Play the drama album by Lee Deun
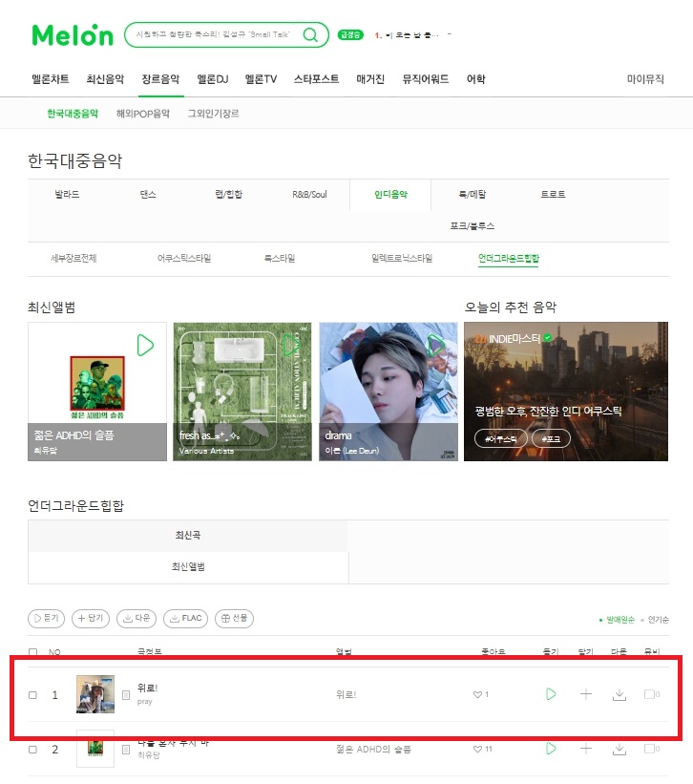This screenshot has width=693, height=784. (435, 345)
